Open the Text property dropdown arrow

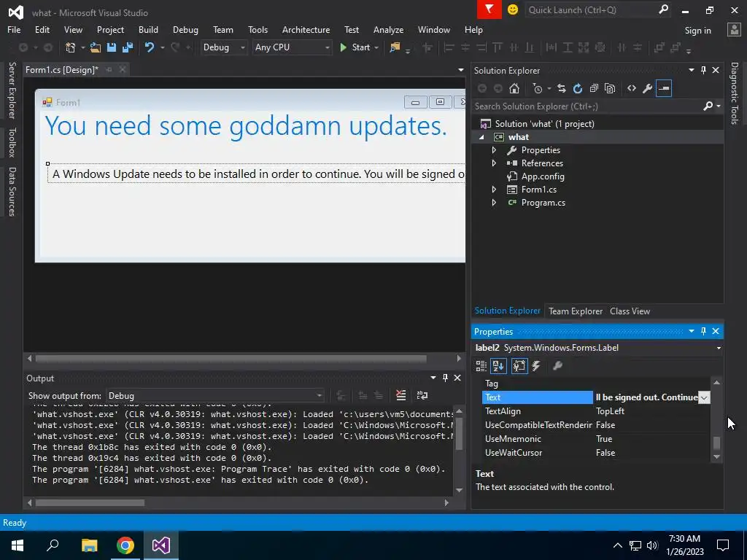point(704,397)
